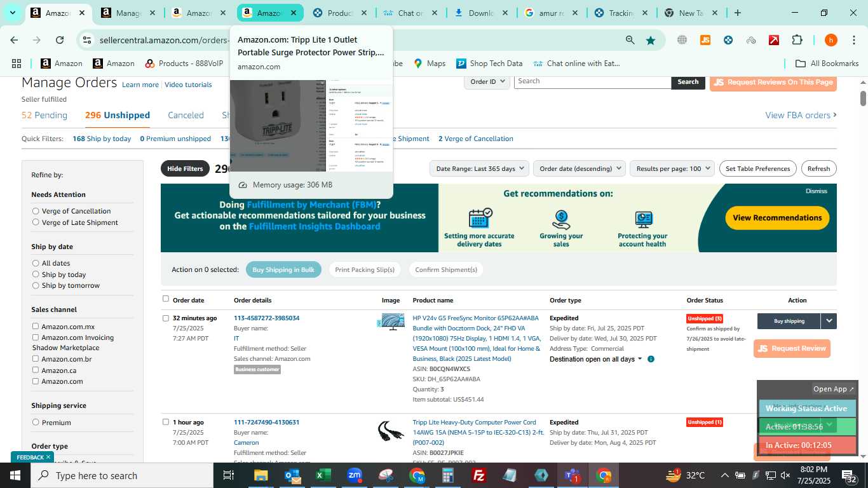Select the All dates radio button
Image resolution: width=868 pixels, height=488 pixels.
click(36, 263)
